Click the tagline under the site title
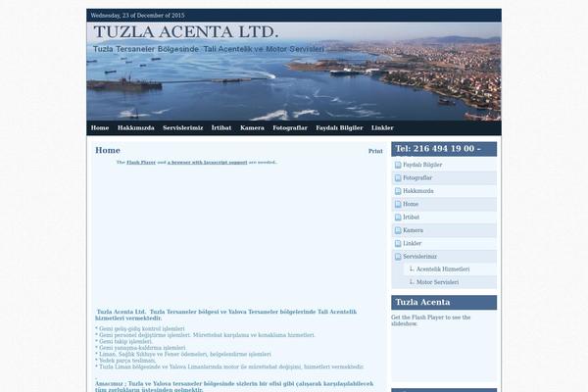588x392 pixels. [209, 49]
